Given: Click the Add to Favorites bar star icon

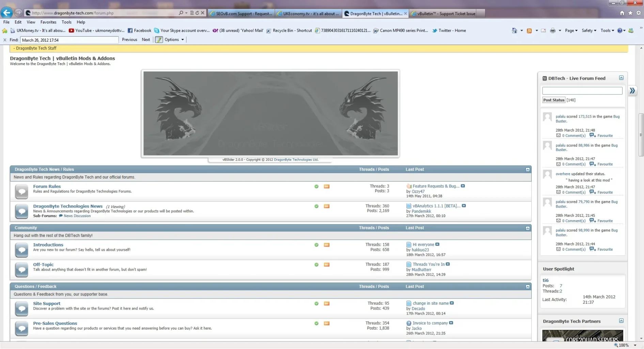Looking at the screenshot, I should [x=5, y=31].
